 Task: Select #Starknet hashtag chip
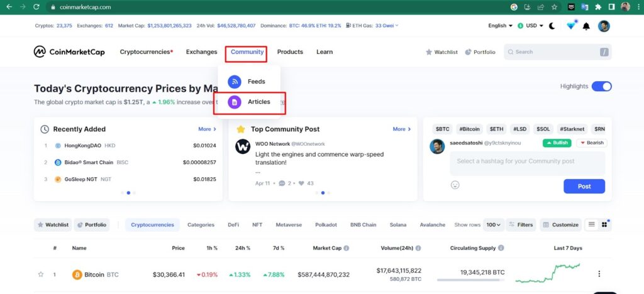[x=572, y=129]
